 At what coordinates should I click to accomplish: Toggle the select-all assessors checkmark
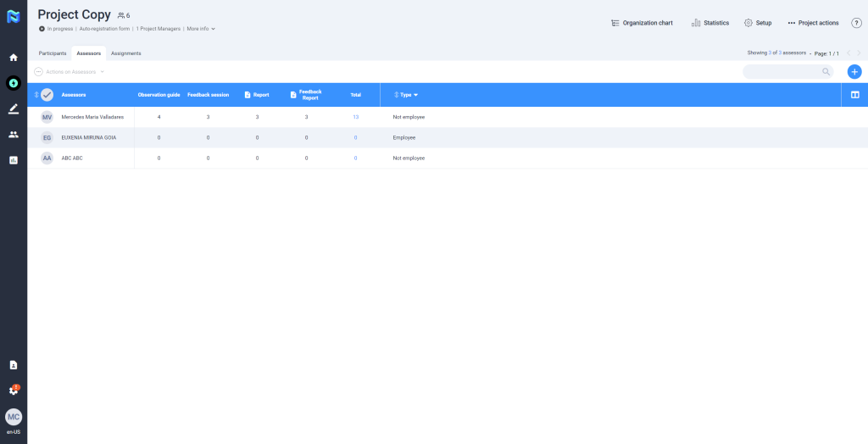[47, 95]
